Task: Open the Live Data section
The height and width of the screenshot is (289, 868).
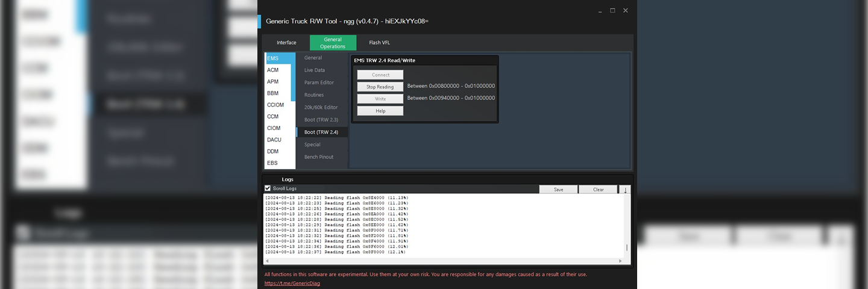Action: point(315,70)
